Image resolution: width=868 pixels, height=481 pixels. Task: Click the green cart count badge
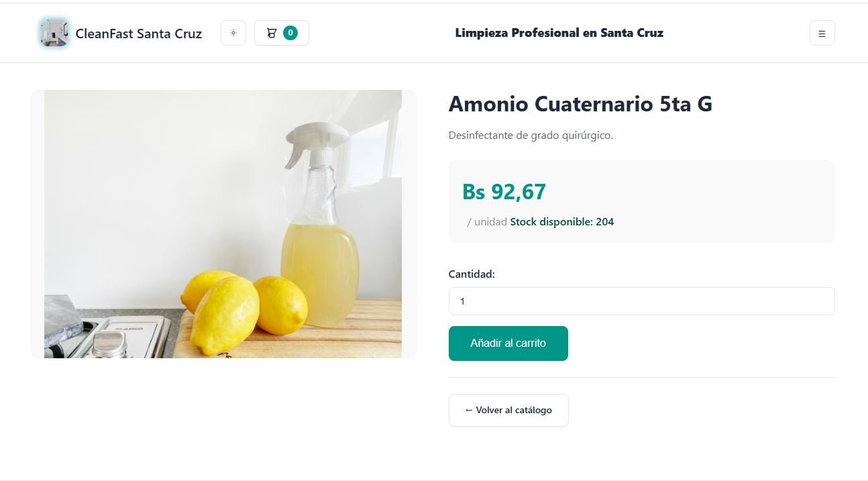coord(290,33)
